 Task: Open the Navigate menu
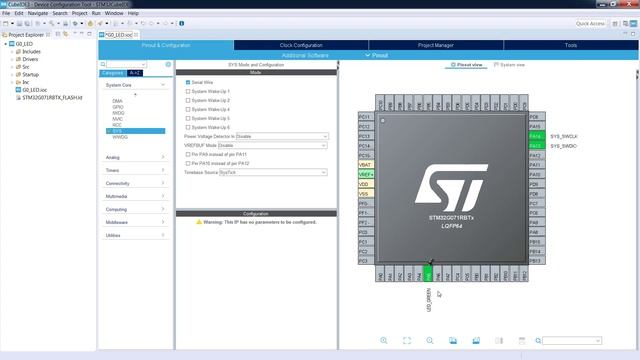(38, 13)
